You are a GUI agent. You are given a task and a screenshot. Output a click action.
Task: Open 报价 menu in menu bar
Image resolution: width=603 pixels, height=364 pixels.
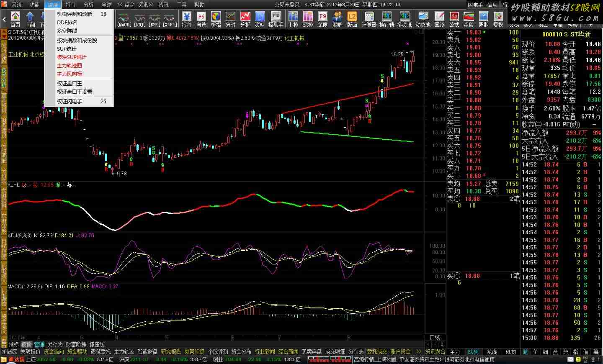(x=71, y=5)
